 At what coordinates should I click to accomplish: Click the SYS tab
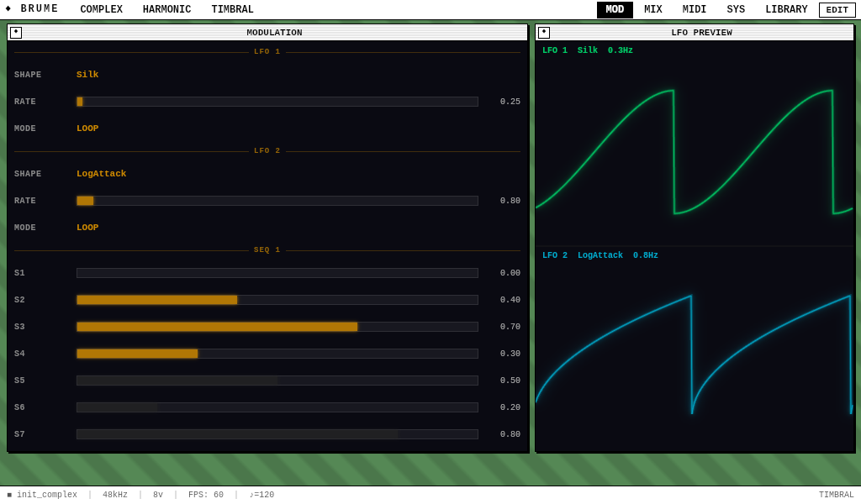736,10
